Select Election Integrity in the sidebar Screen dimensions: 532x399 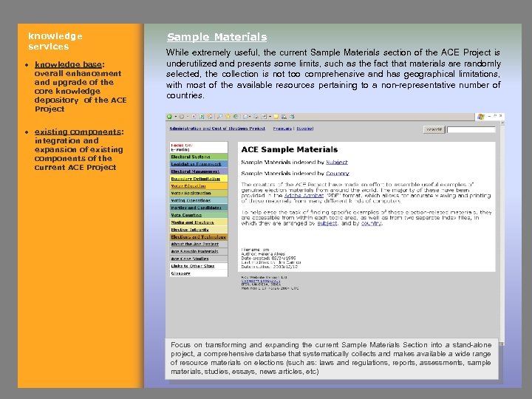(x=199, y=230)
